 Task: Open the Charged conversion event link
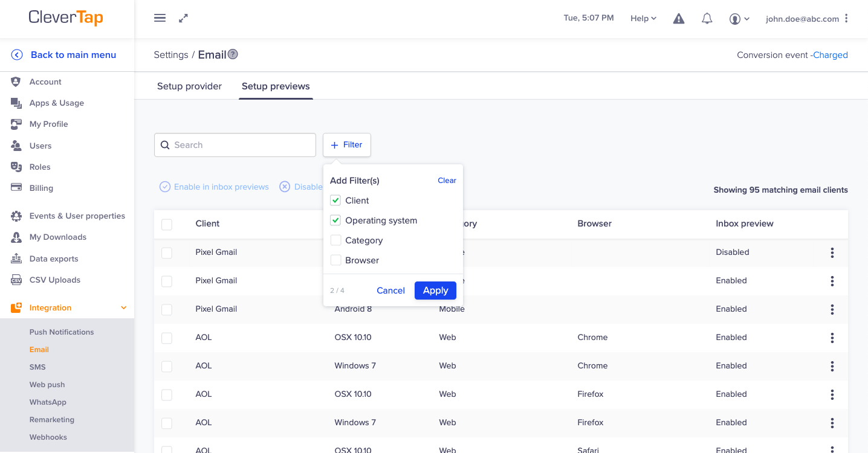[830, 54]
